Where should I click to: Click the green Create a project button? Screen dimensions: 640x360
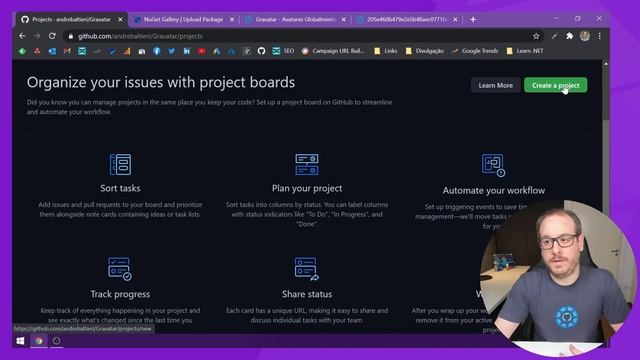pos(556,85)
